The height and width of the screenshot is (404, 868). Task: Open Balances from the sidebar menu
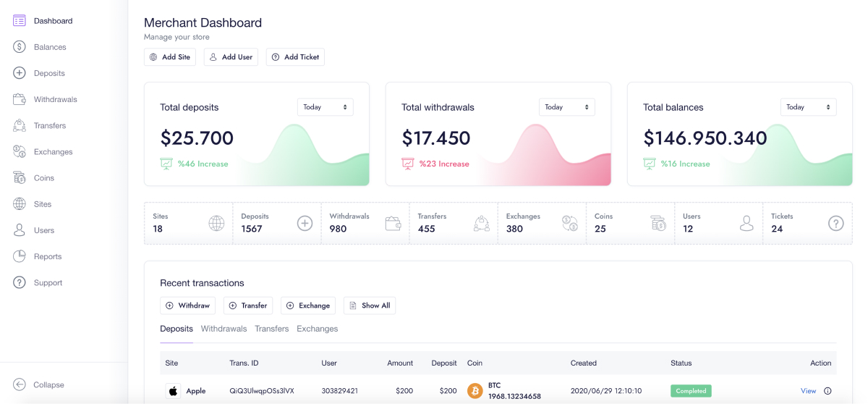click(x=50, y=47)
